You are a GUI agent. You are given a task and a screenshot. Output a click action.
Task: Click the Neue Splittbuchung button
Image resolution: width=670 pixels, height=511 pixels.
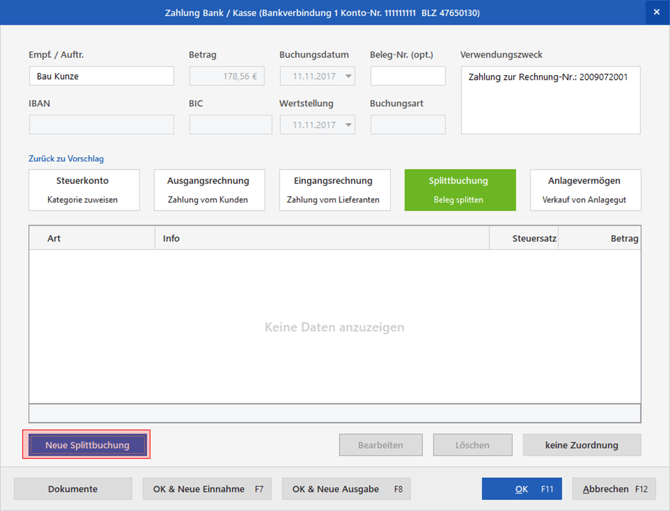pos(86,445)
